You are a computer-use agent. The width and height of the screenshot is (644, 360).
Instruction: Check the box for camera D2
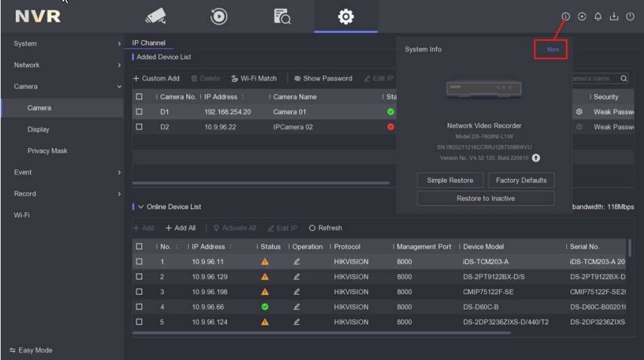[139, 126]
